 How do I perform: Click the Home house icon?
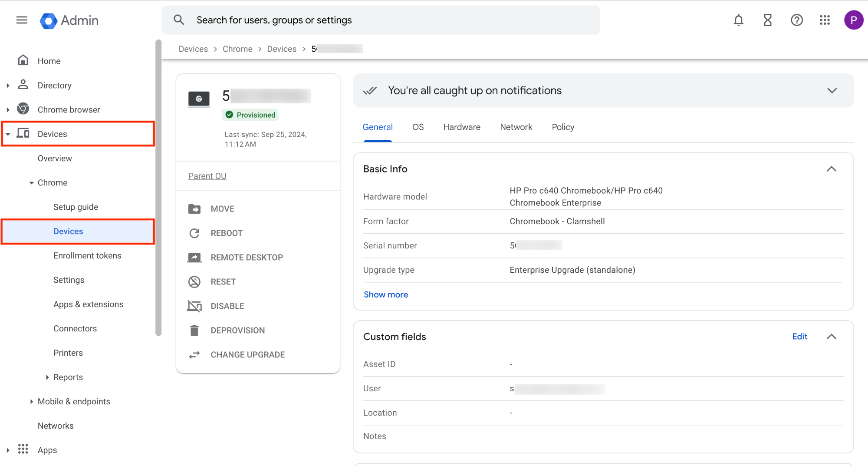coord(23,60)
